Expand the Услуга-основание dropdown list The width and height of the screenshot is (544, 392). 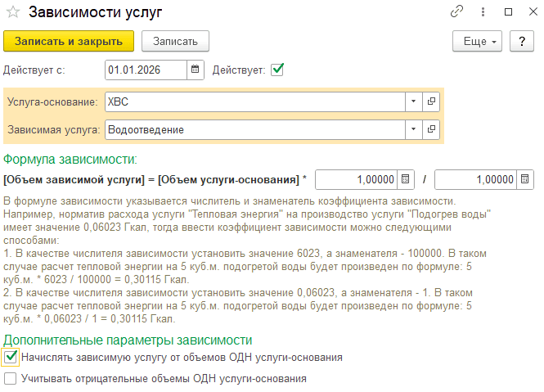click(414, 101)
